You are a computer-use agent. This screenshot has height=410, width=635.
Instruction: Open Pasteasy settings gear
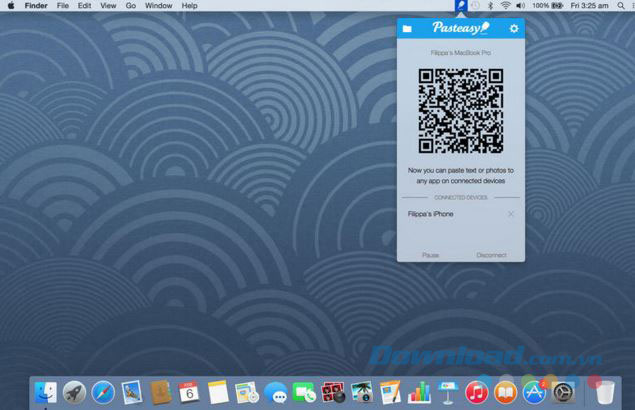click(514, 28)
